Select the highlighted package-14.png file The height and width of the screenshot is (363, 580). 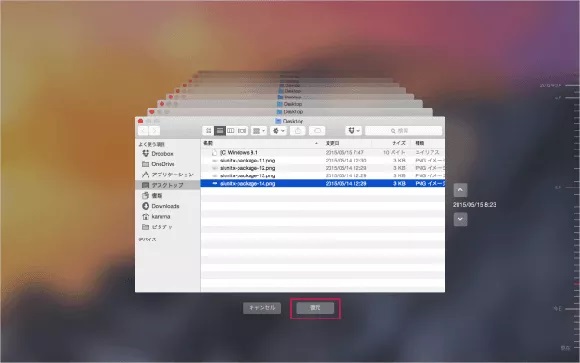point(323,184)
